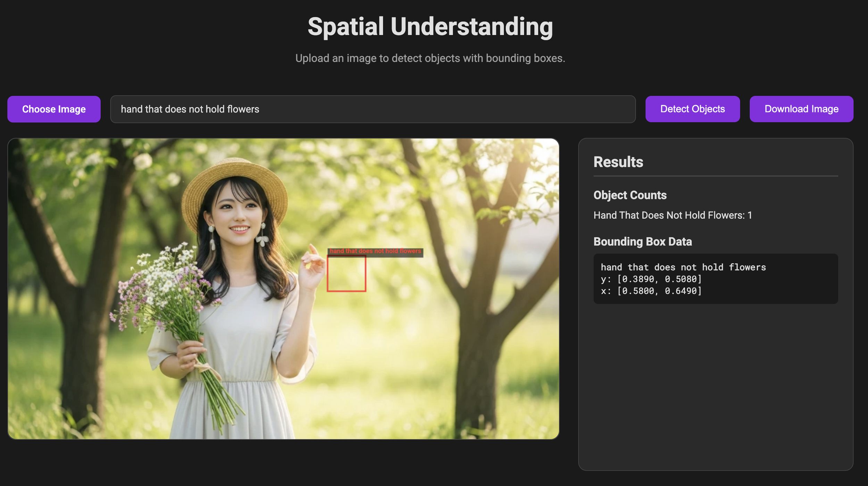The image size is (868, 486).
Task: Select the Spatial Understanding page title
Action: point(430,27)
